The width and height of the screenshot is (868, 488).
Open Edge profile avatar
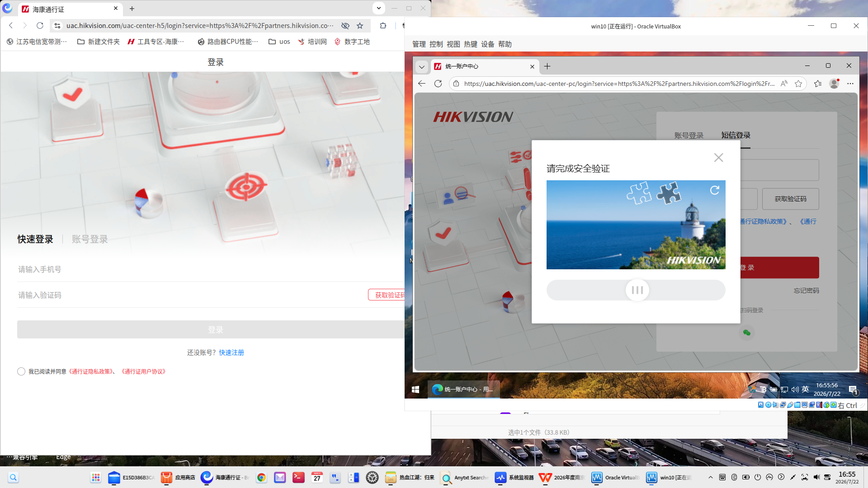(x=834, y=84)
